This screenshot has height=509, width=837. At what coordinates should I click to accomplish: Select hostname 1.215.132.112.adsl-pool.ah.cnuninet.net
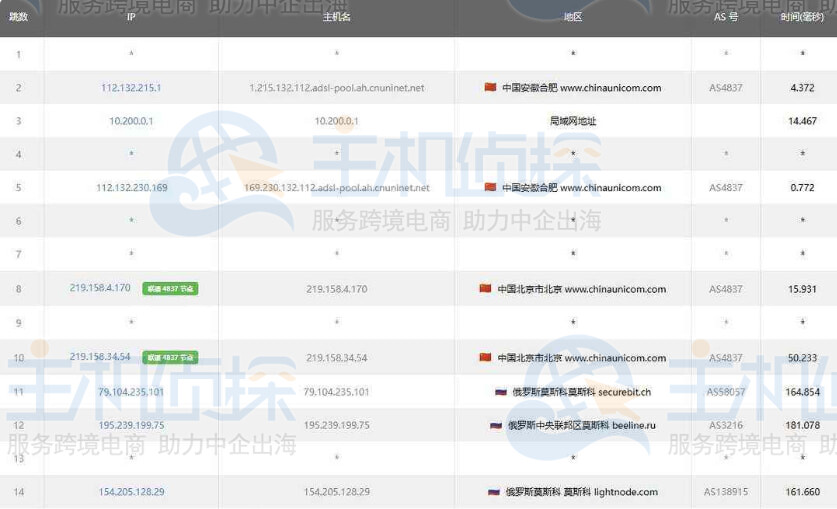pos(336,88)
